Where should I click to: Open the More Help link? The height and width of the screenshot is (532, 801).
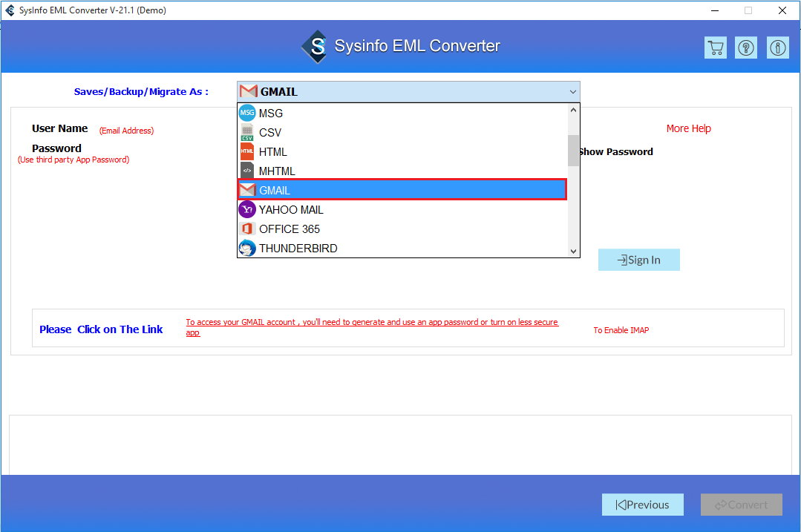pyautogui.click(x=688, y=128)
